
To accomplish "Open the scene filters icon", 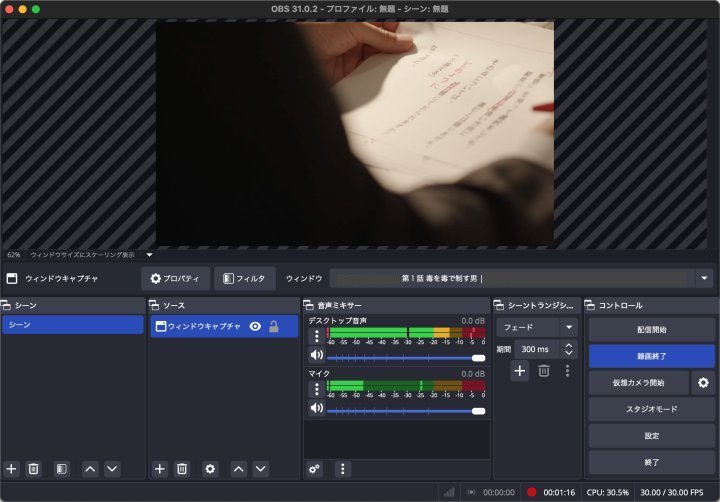I will pos(61,468).
